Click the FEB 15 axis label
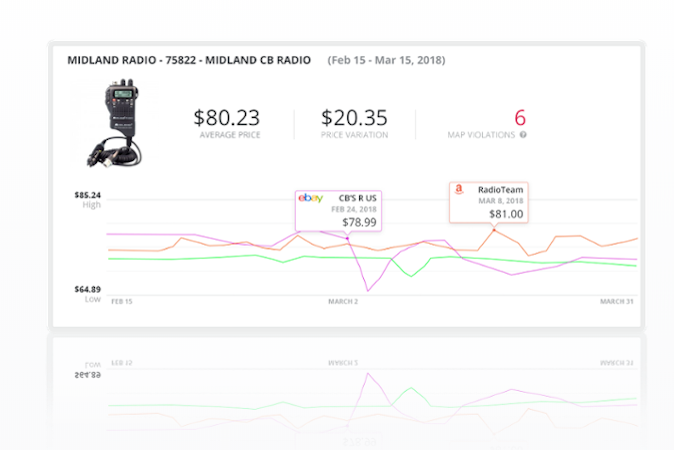Screen dimensions: 674x450 [122, 302]
